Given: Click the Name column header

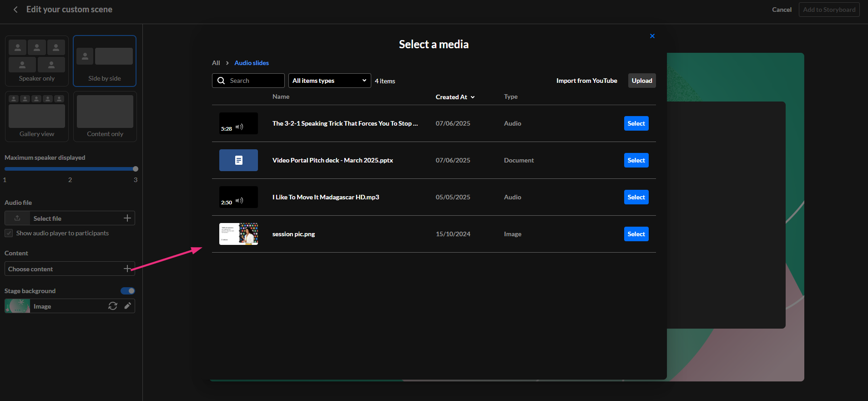Looking at the screenshot, I should (281, 96).
